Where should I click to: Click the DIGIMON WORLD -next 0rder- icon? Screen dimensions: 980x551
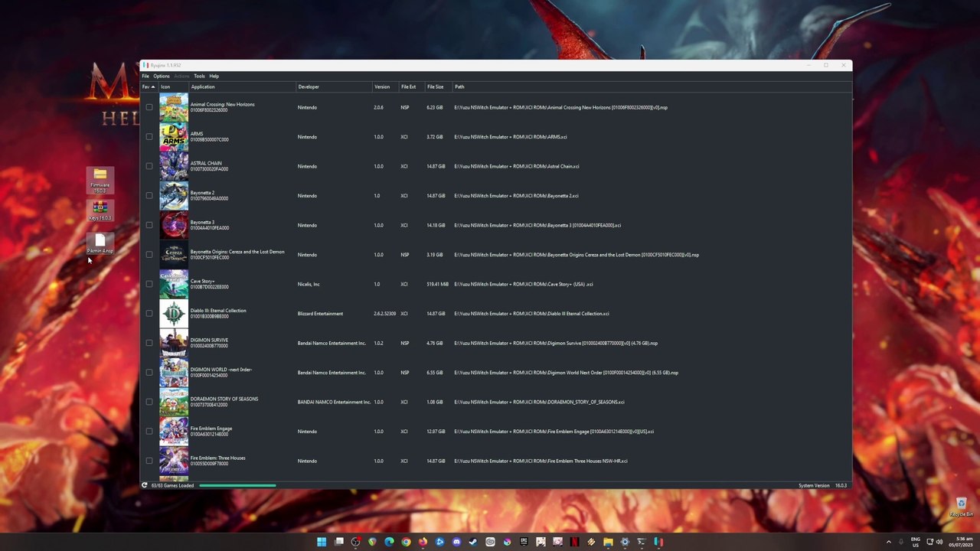pos(174,373)
